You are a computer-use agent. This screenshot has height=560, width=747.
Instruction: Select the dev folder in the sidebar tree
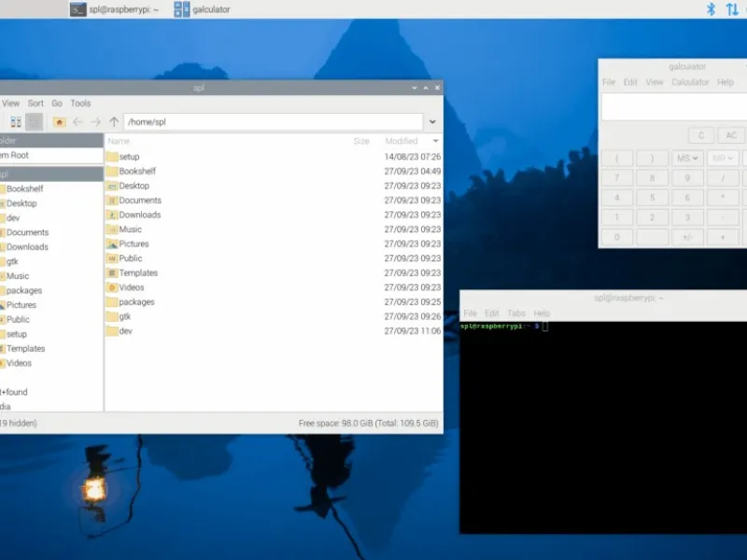coord(13,218)
